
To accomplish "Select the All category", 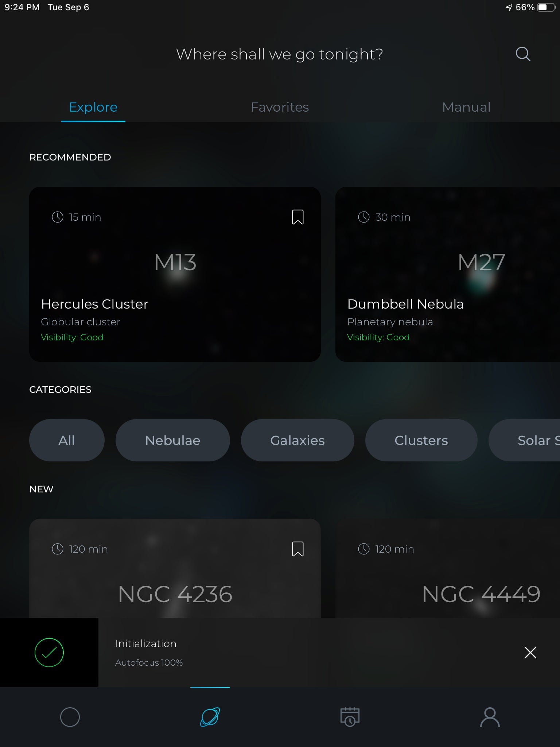I will click(67, 440).
